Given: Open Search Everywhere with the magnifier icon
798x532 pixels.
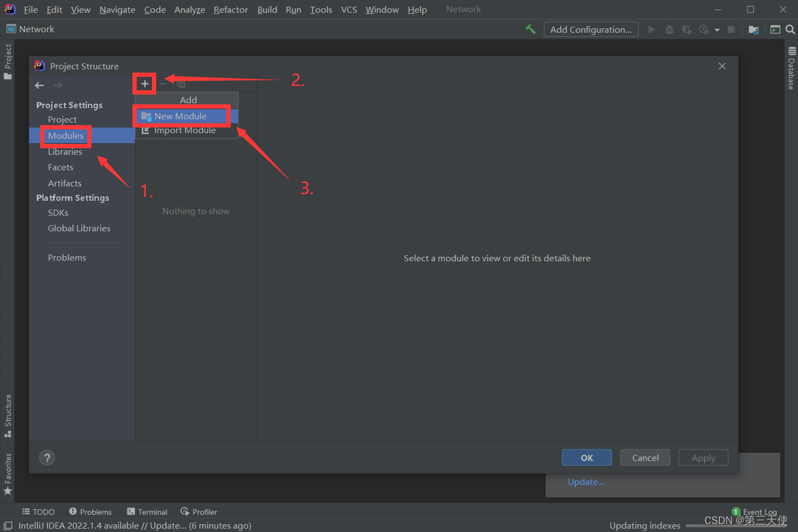Looking at the screenshot, I should click(x=790, y=29).
